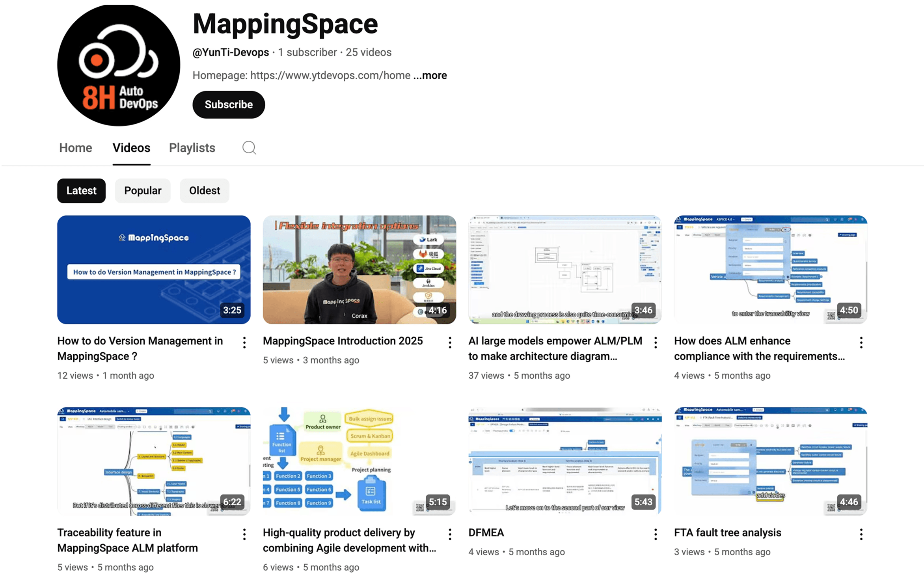Select the Popular sort filter
924x575 pixels.
142,191
